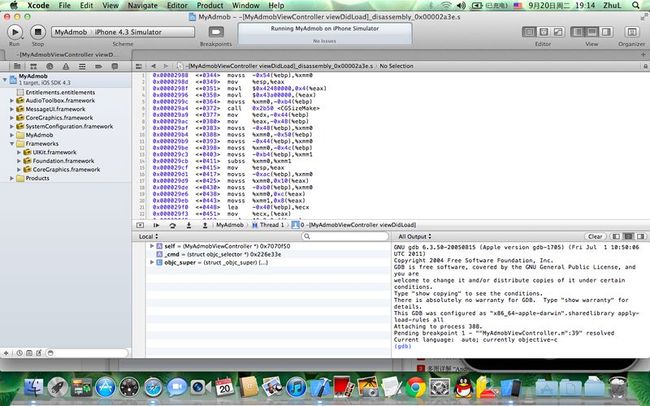Viewport: 650px width, 406px height.
Task: Open the Xcode menu
Action: click(38, 5)
